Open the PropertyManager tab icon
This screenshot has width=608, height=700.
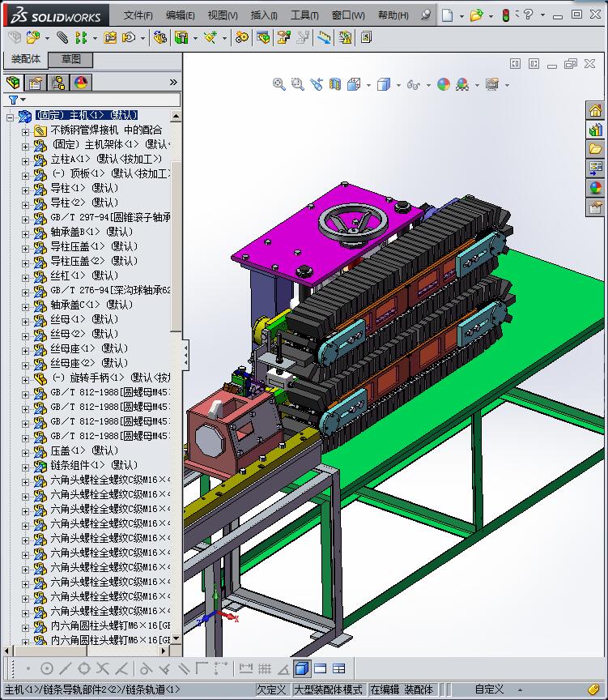36,83
